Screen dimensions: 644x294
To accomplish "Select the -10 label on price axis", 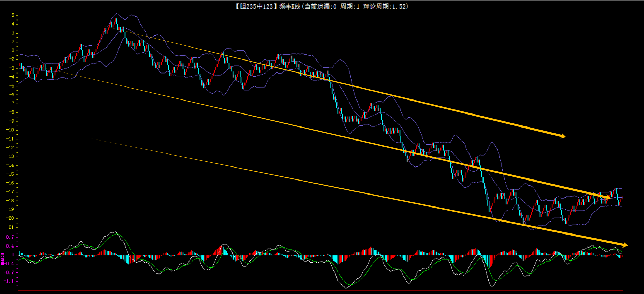I will pyautogui.click(x=10, y=130).
